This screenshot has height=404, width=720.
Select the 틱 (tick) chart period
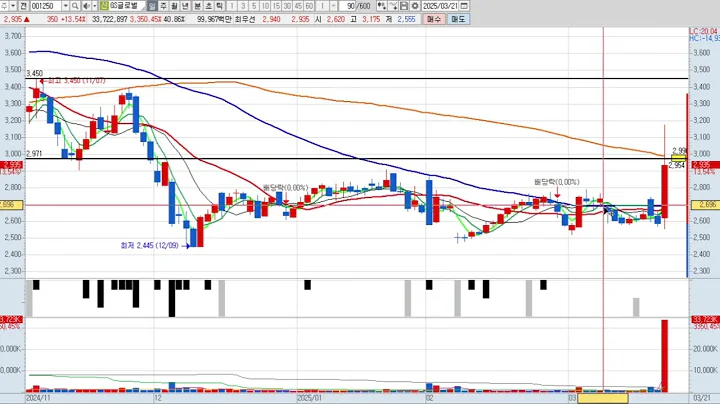coord(219,6)
